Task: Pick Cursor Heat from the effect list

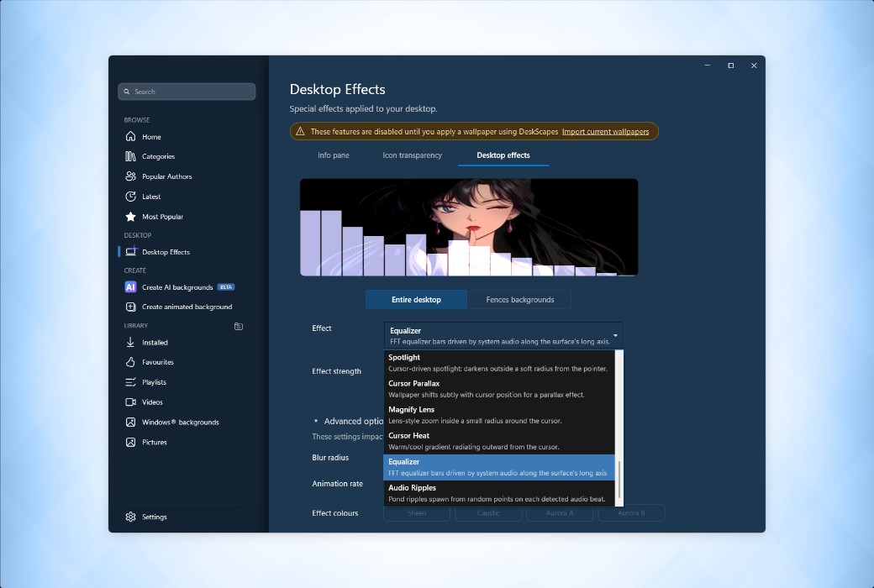Action: point(499,441)
